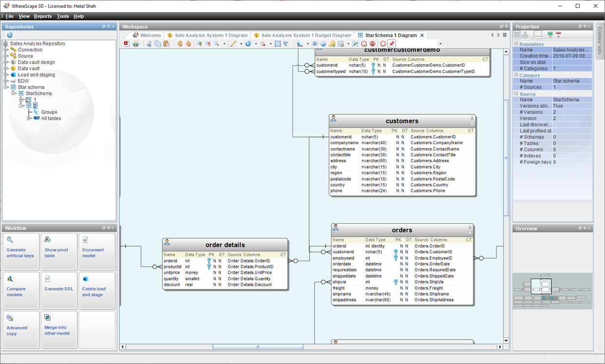Open the dropdown arrow beside pencil tool
The image size is (605, 364).
pos(241,44)
